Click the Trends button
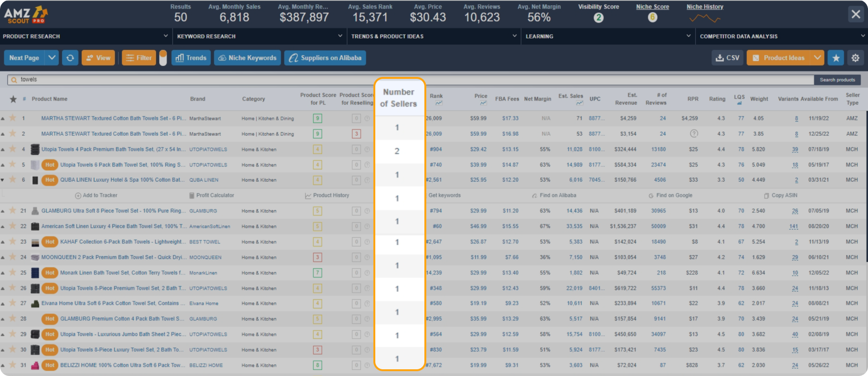 [x=191, y=58]
